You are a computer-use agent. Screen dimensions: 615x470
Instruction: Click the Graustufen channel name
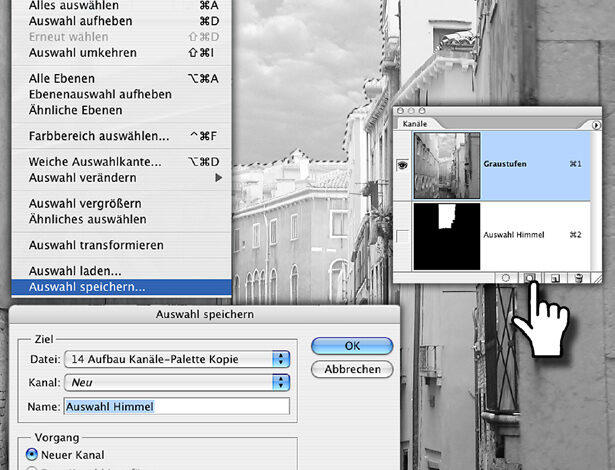click(505, 164)
